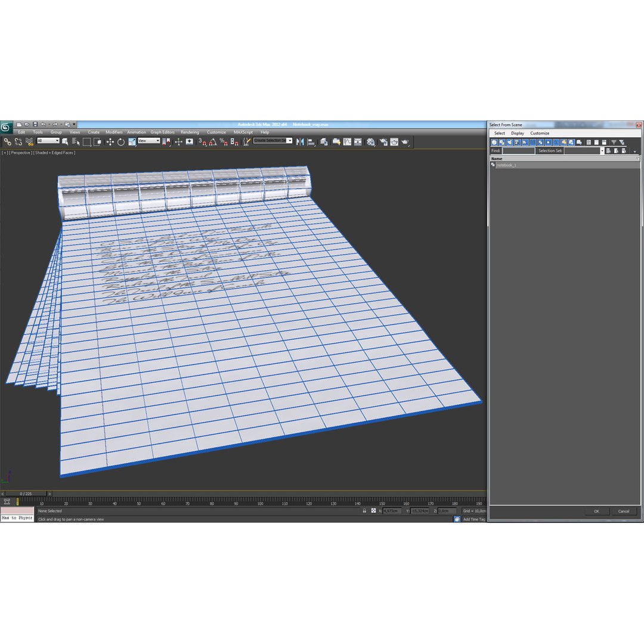Click the Unlink Selection tool

(x=18, y=142)
